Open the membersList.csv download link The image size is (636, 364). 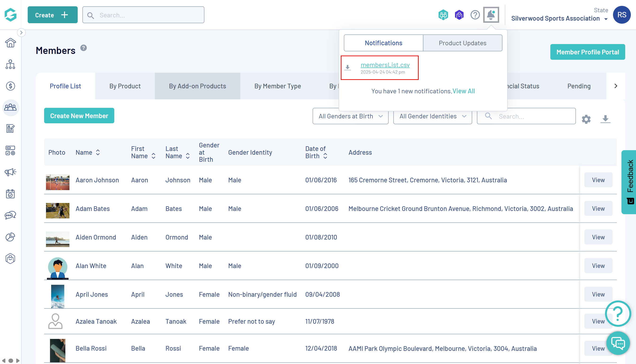tap(385, 65)
